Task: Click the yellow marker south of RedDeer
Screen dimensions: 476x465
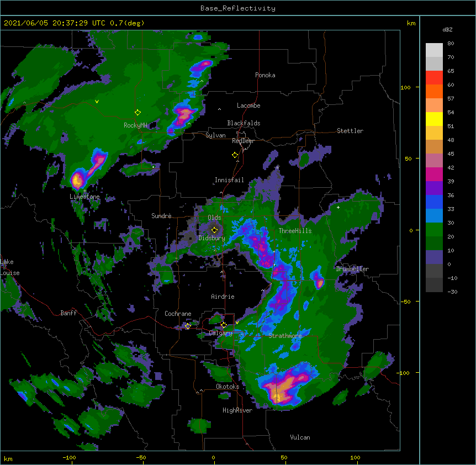Action: 235,155
